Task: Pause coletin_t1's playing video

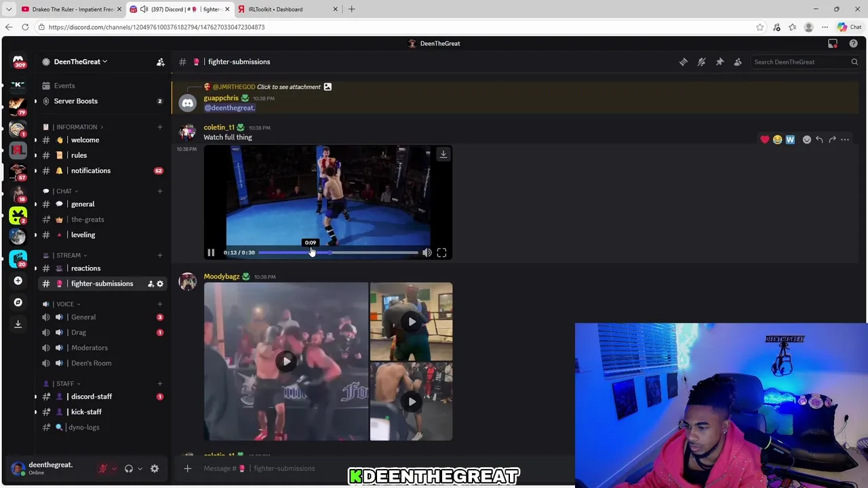Action: point(211,253)
